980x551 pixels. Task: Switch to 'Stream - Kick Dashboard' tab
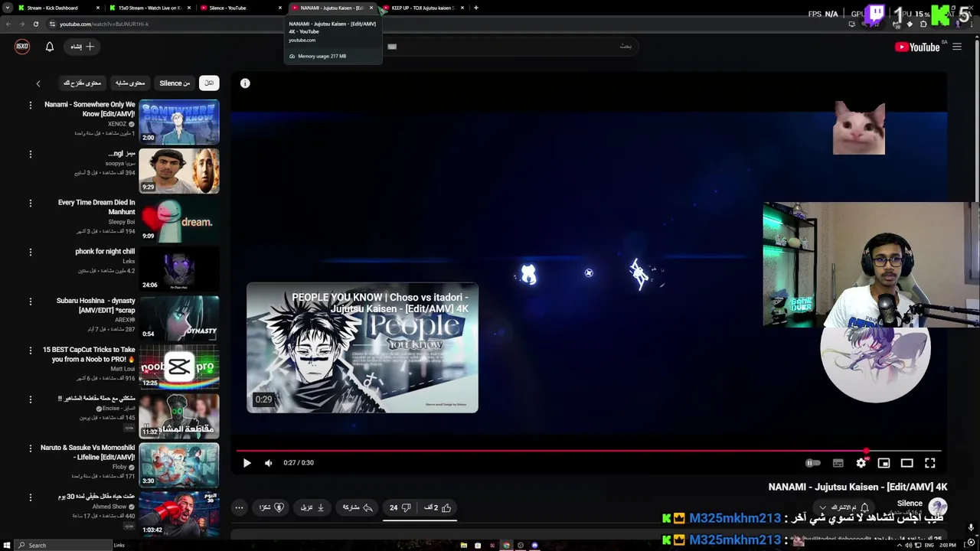57,8
